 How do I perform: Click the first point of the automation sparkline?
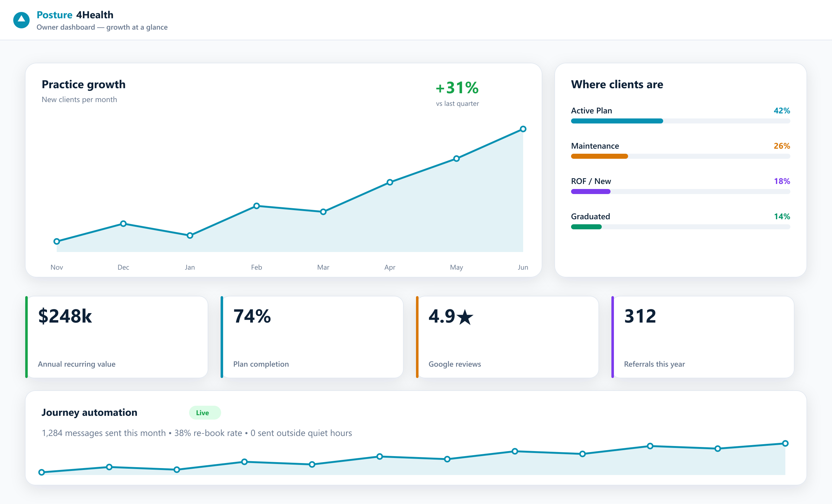click(x=42, y=472)
